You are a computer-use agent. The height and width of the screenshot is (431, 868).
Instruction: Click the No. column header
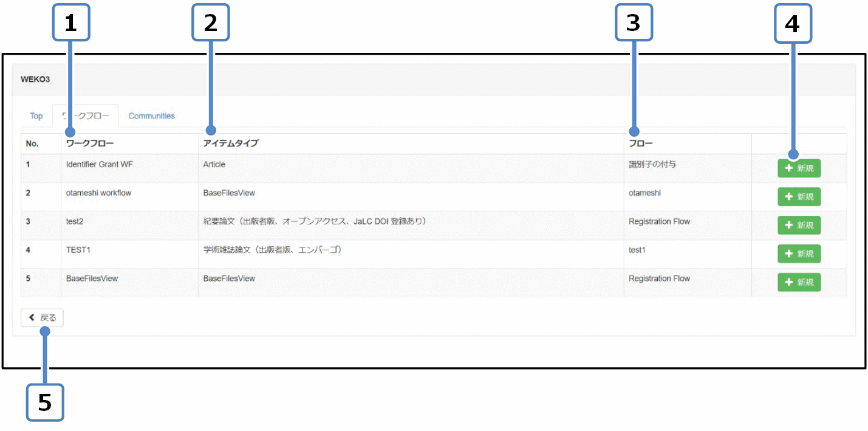click(x=32, y=143)
